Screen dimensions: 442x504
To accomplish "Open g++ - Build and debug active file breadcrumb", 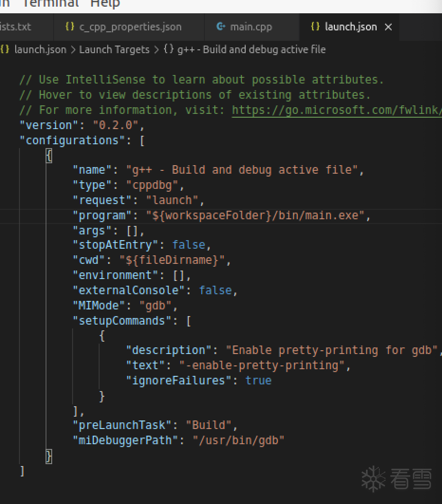I will pos(251,49).
